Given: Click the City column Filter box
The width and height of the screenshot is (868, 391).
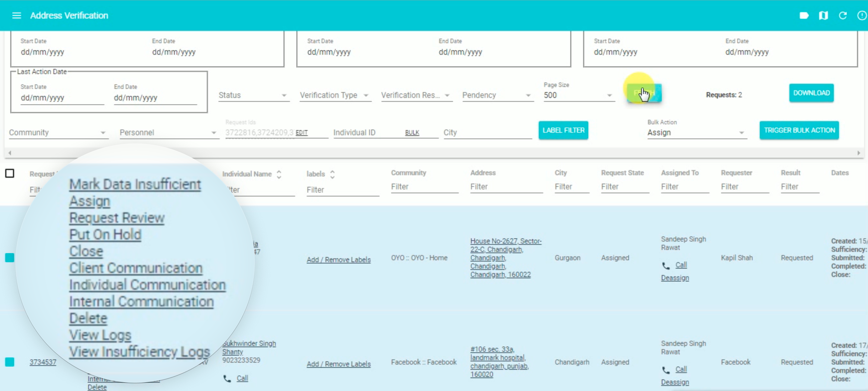Looking at the screenshot, I should tap(572, 187).
